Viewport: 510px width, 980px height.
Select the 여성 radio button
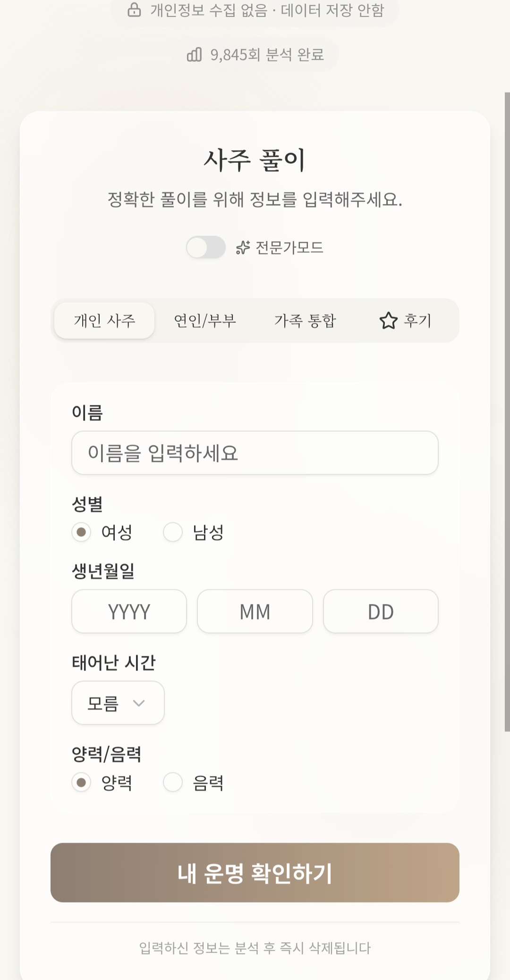81,532
